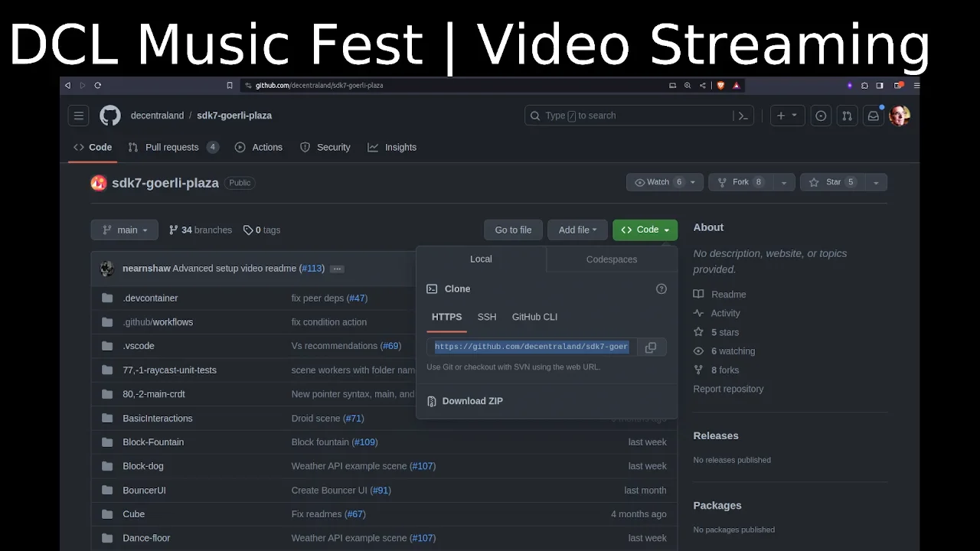Switch to the Codespaces tab
Screen dimensions: 980x551
(x=612, y=259)
